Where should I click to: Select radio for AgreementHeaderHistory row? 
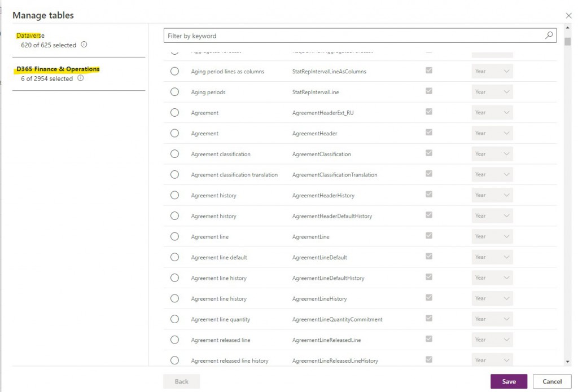(x=175, y=195)
